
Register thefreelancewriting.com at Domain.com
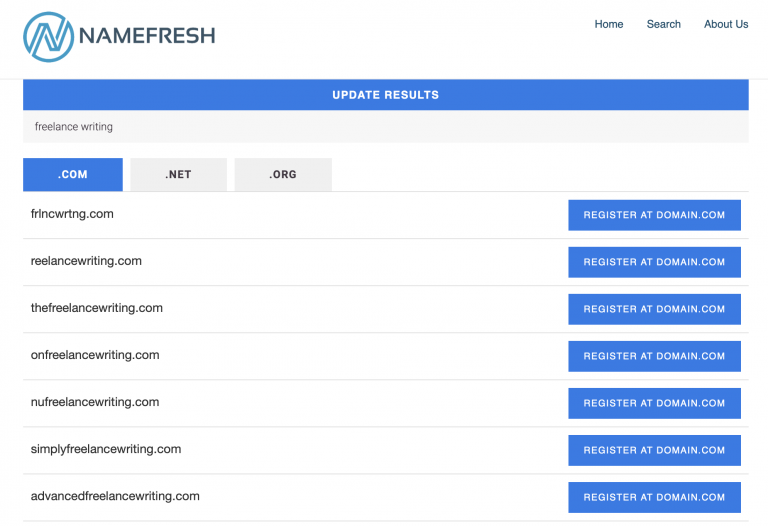[x=654, y=309]
